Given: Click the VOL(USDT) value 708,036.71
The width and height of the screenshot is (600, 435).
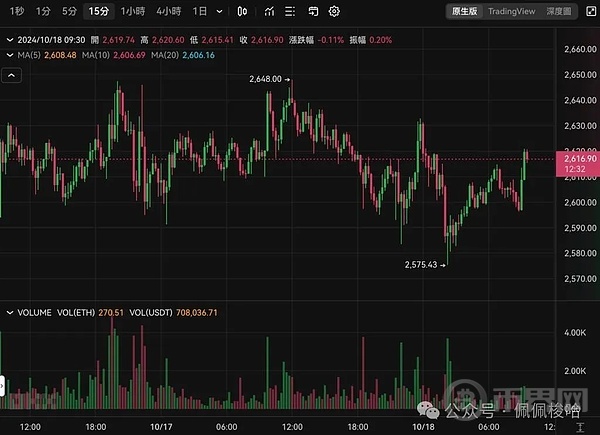Looking at the screenshot, I should pyautogui.click(x=197, y=313).
